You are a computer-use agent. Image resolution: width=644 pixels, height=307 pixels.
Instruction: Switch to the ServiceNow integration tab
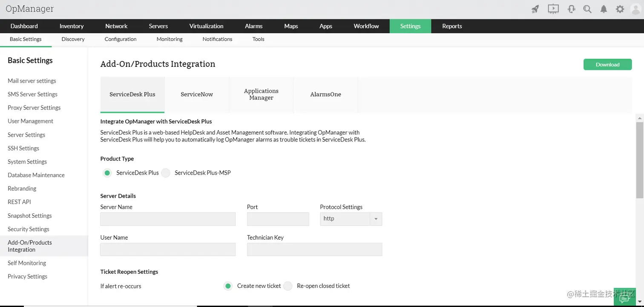coord(197,94)
